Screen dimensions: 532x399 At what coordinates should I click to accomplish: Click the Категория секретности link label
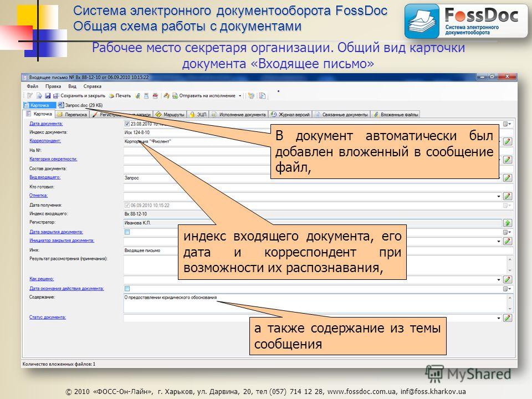tap(53, 159)
